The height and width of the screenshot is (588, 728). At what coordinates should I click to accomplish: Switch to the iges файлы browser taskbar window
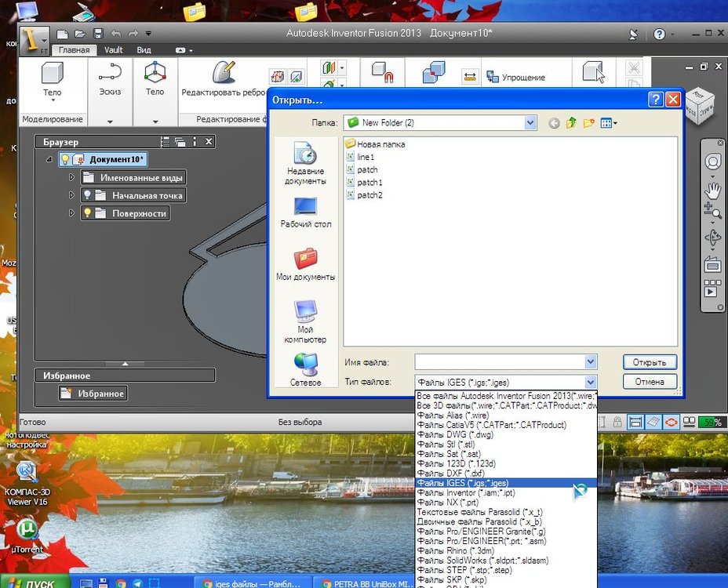(253, 583)
